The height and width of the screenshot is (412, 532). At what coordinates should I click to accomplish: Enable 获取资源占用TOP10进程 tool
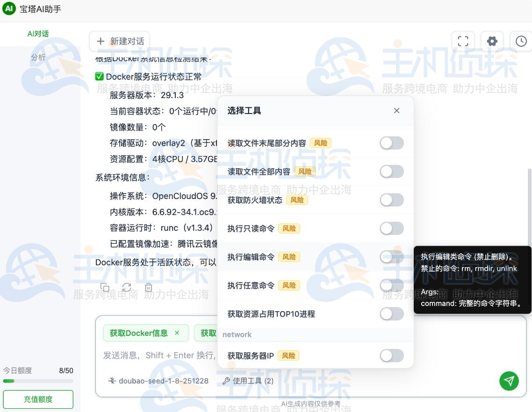click(x=391, y=313)
